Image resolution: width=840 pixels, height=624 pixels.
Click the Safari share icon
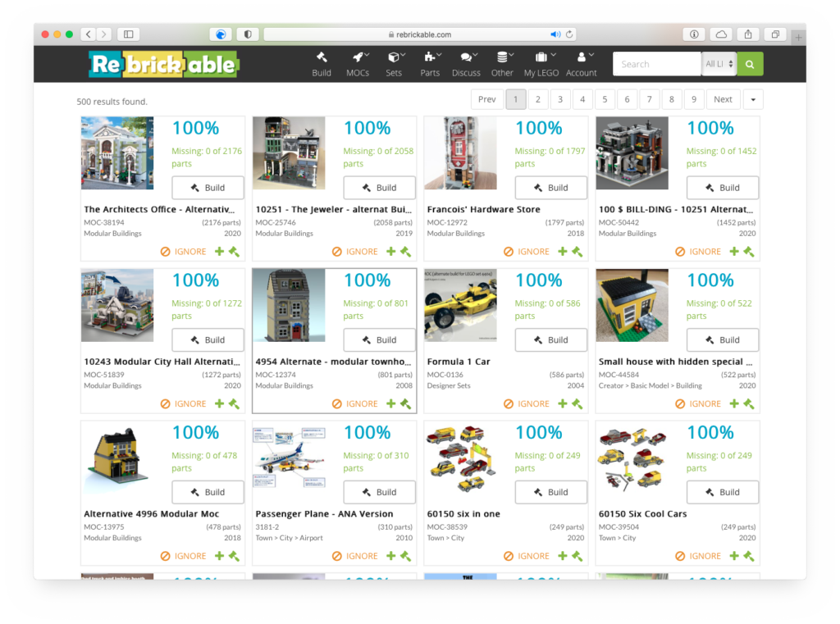click(748, 34)
